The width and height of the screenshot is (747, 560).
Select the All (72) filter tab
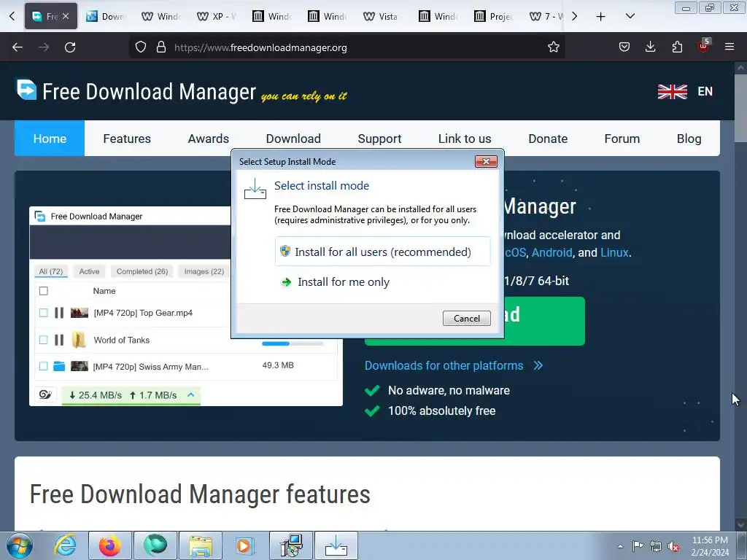coord(51,271)
